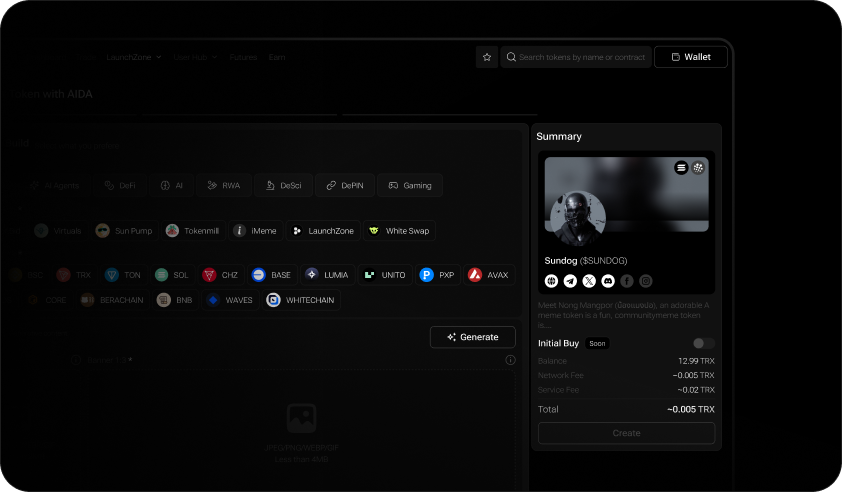The width and height of the screenshot is (842, 492).
Task: Click the star favorites icon
Action: click(x=487, y=57)
